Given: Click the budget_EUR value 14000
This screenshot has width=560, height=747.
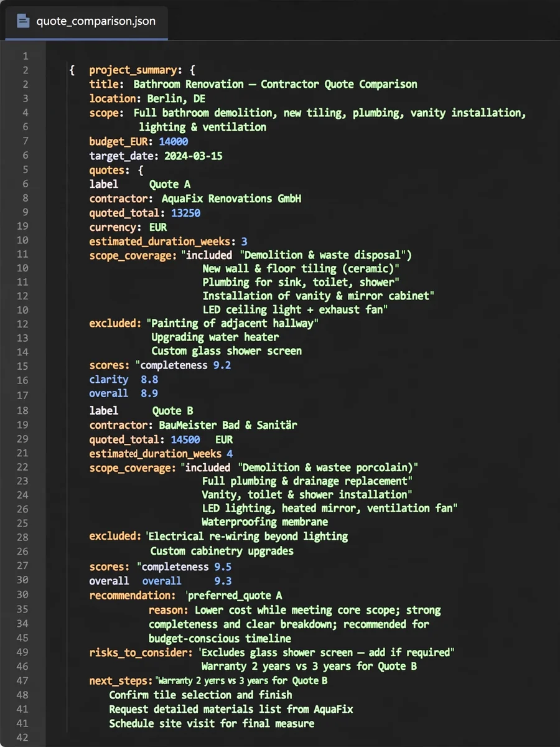Looking at the screenshot, I should 173,141.
